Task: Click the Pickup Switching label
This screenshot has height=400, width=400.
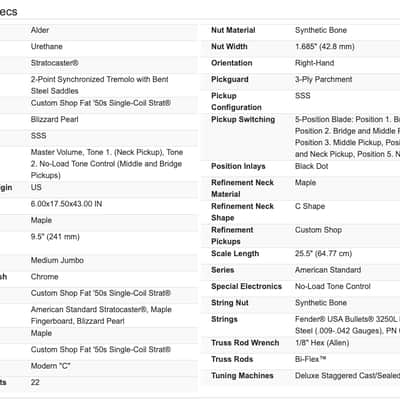Action: [243, 120]
